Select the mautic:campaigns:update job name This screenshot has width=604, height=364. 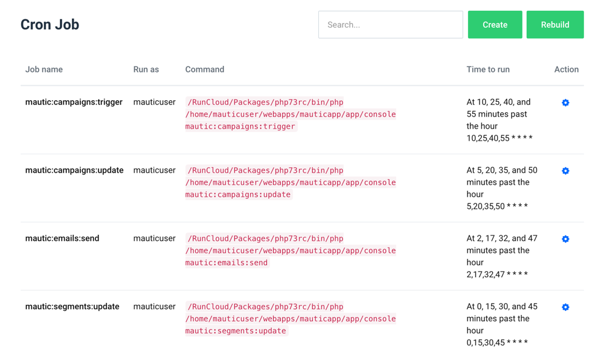point(74,170)
